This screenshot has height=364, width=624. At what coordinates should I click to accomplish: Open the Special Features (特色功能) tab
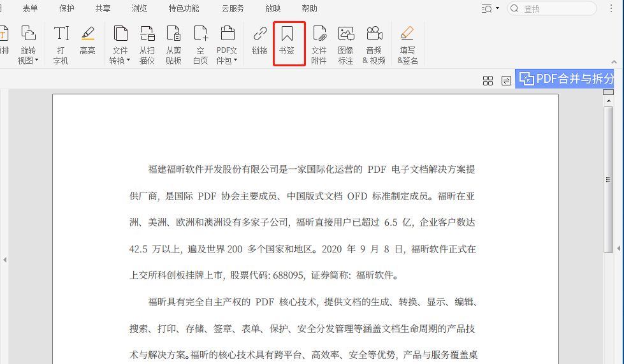(184, 8)
